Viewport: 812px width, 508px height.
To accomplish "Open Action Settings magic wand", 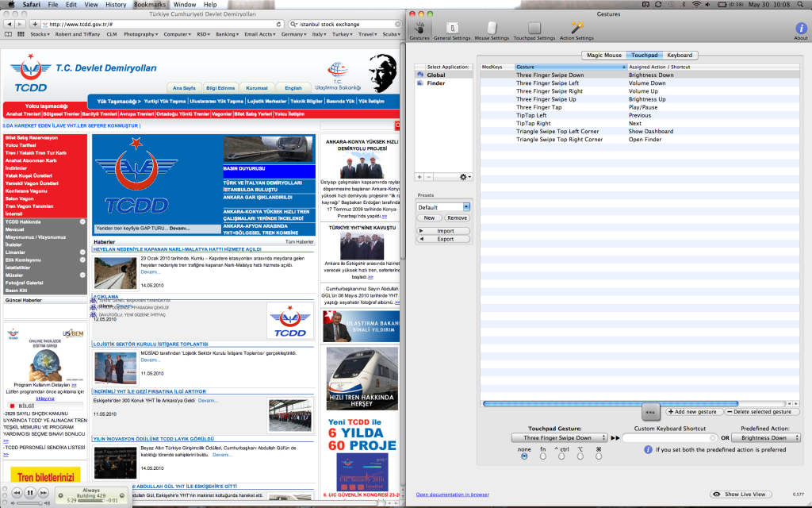I will click(x=576, y=31).
